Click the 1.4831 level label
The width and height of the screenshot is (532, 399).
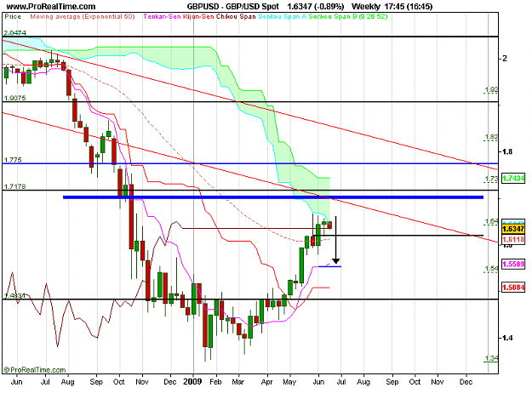coord(14,295)
